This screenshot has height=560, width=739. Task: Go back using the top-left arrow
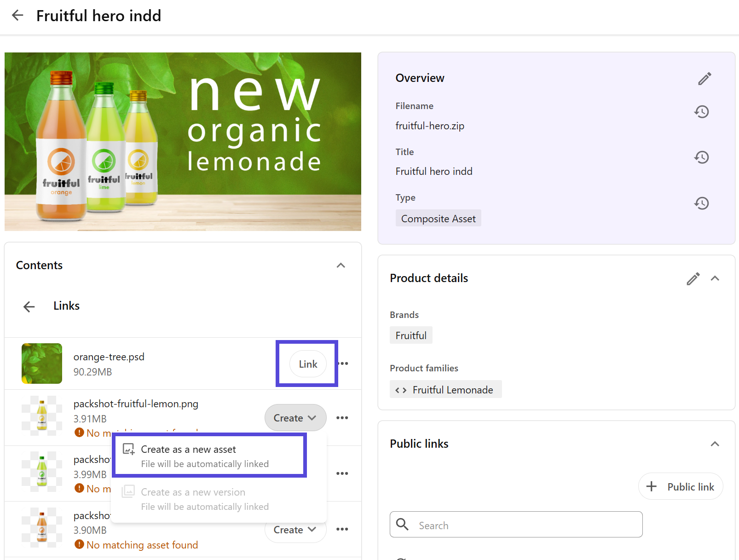(17, 16)
